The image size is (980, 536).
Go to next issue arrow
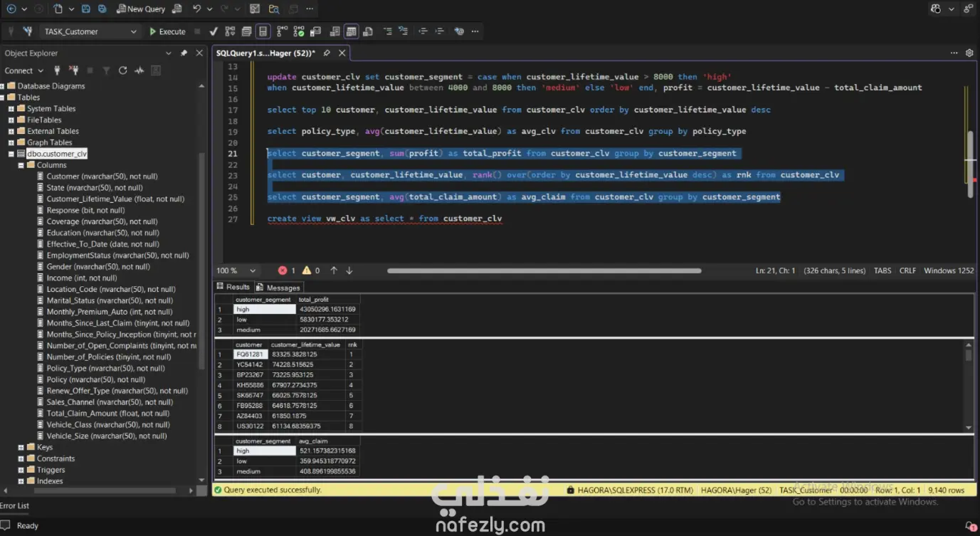349,270
